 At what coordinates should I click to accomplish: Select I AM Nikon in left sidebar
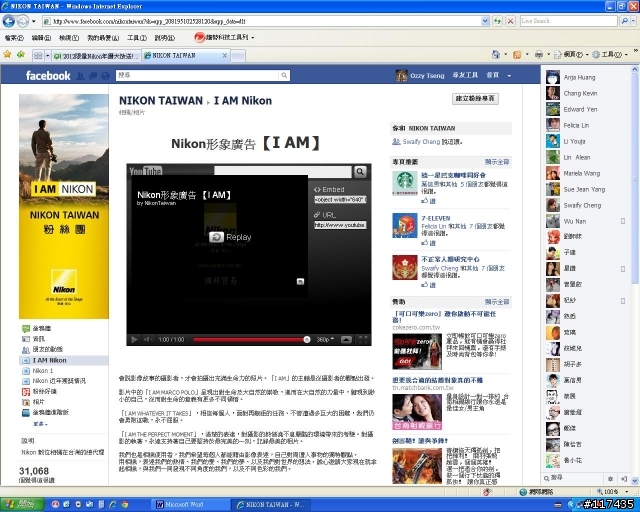(64, 360)
